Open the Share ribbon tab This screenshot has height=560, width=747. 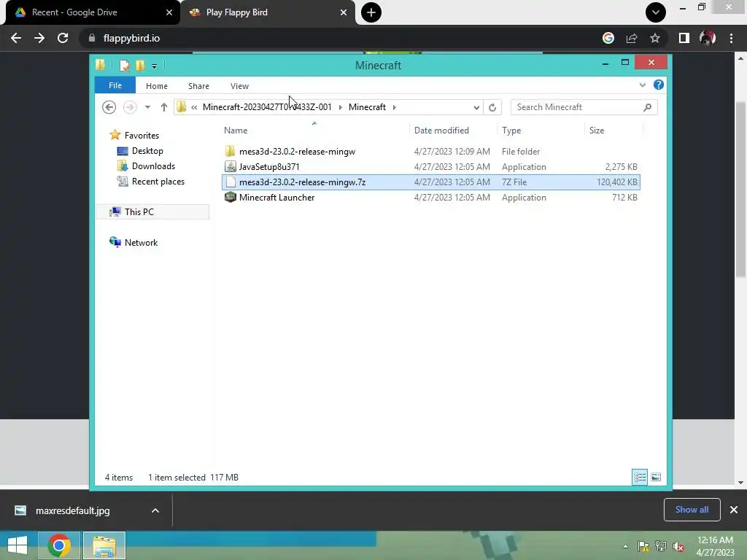tap(198, 86)
